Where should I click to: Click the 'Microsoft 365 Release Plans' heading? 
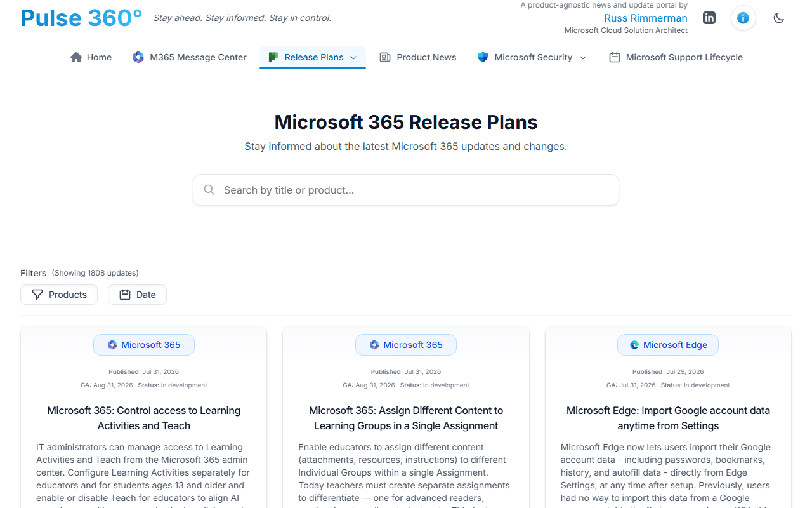[x=406, y=122]
